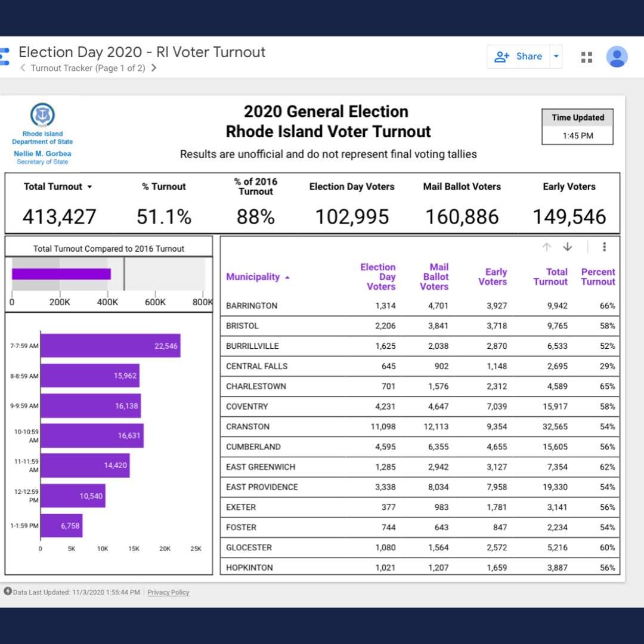The height and width of the screenshot is (644, 644).
Task: Sort by Percent Turnout column header
Action: click(598, 277)
